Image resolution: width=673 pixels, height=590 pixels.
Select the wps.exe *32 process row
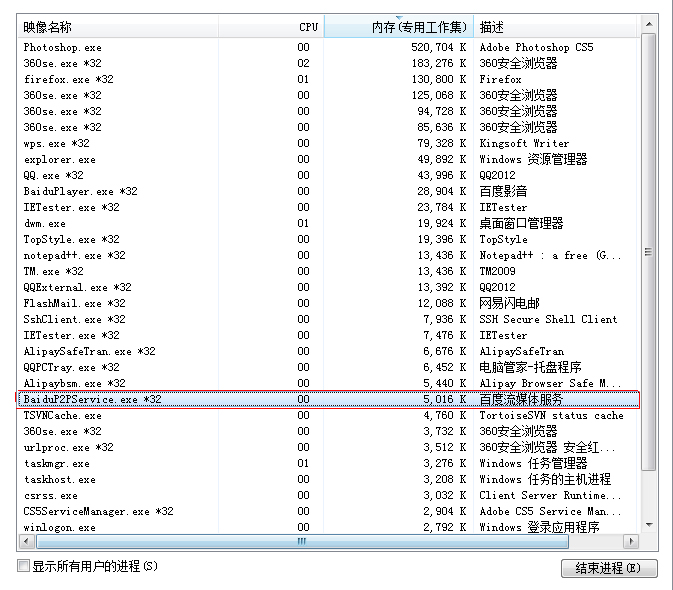56,143
